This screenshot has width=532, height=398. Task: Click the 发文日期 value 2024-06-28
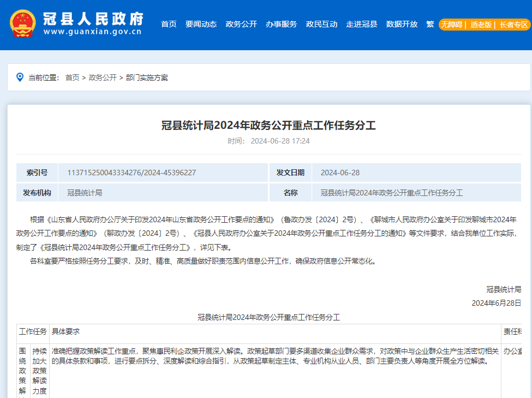[340, 173]
